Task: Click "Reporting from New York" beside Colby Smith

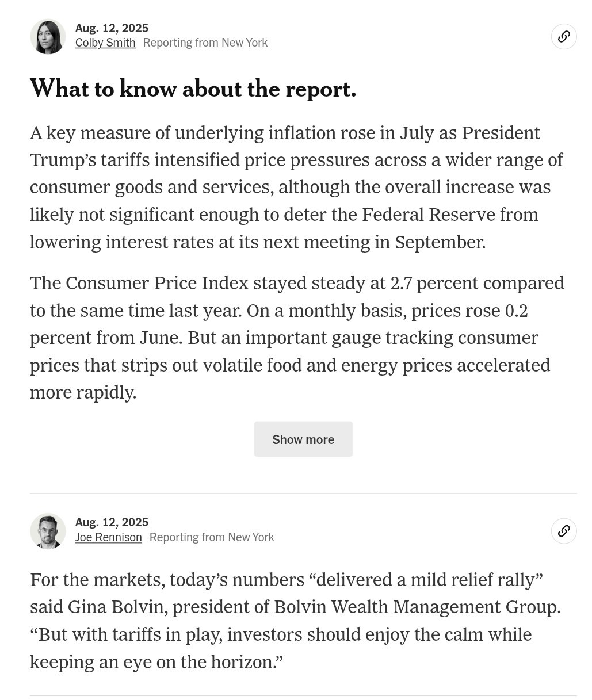Action: point(205,43)
